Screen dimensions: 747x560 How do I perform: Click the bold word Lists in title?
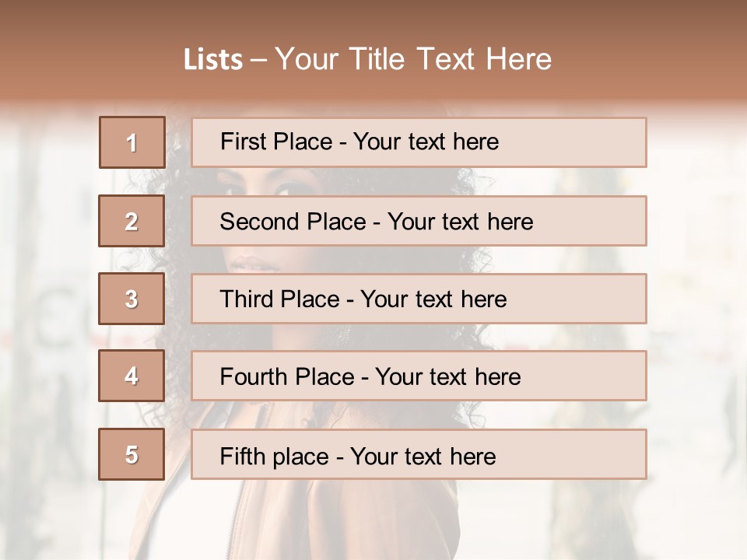pyautogui.click(x=213, y=60)
